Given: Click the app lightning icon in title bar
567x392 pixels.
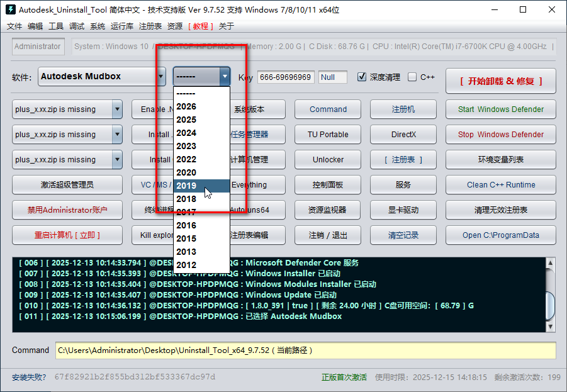Looking at the screenshot, I should (11, 9).
